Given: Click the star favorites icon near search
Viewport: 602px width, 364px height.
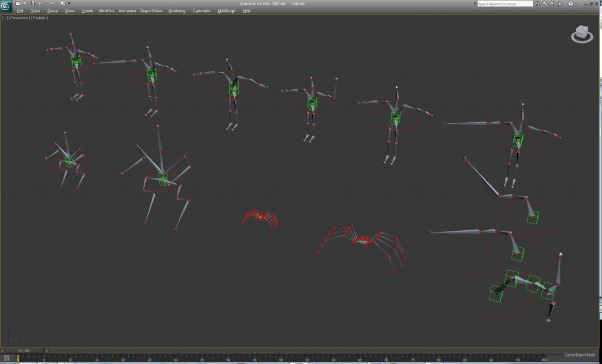Looking at the screenshot, I should [x=559, y=4].
